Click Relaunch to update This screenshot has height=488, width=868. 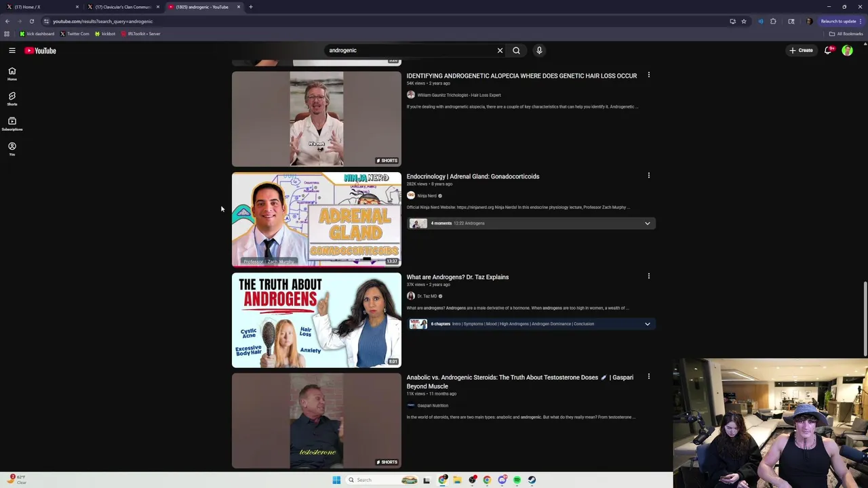(x=842, y=21)
